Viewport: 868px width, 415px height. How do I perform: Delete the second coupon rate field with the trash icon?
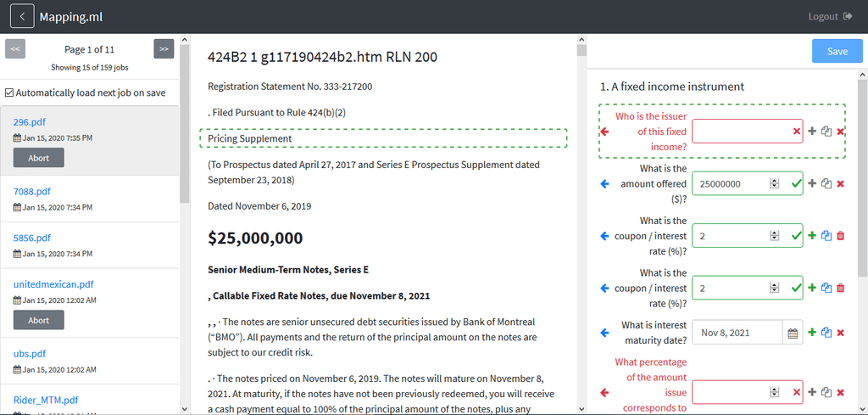click(840, 289)
